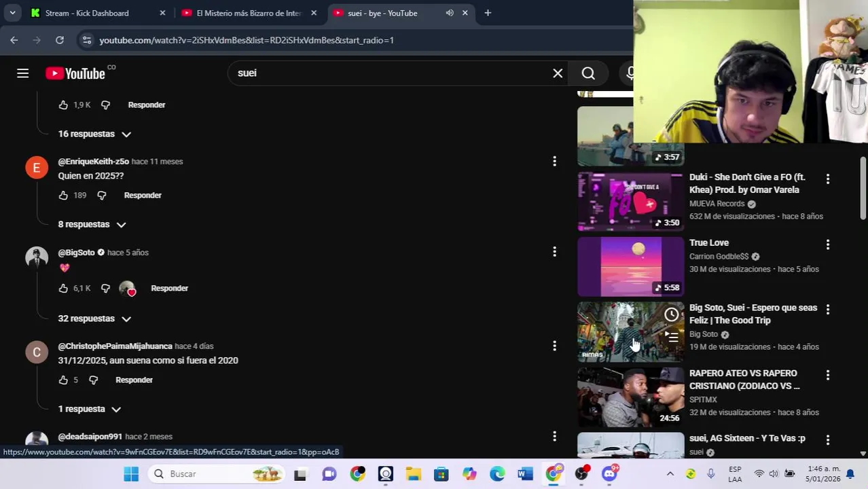The image size is (868, 489).
Task: Open @EnriqueKeith-z5o orange E avatar
Action: (x=37, y=167)
